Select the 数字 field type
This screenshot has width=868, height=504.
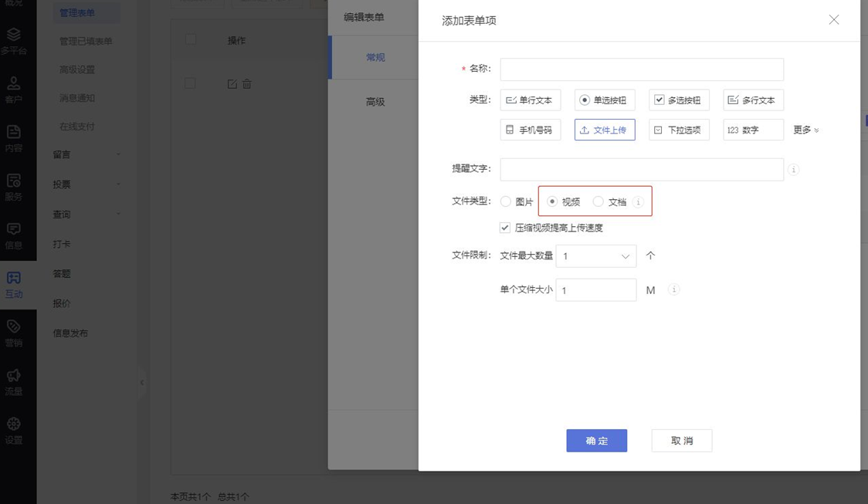pyautogui.click(x=753, y=130)
